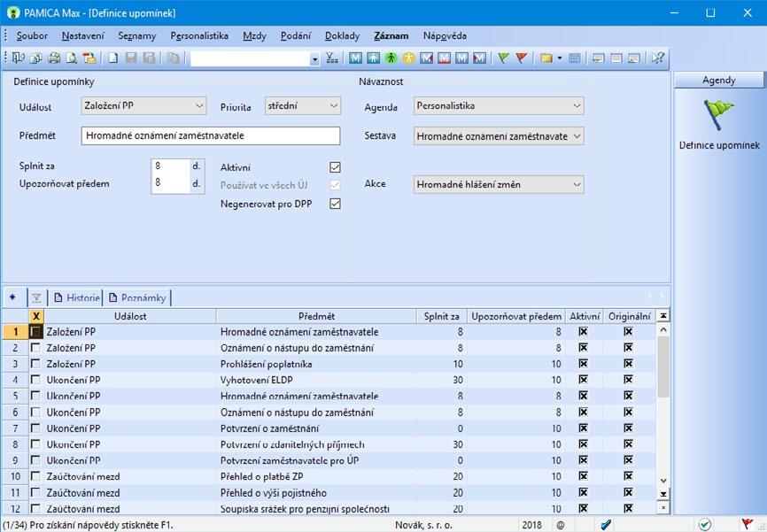Click the filter icon tab above the table
767x532 pixels.
tap(36, 297)
